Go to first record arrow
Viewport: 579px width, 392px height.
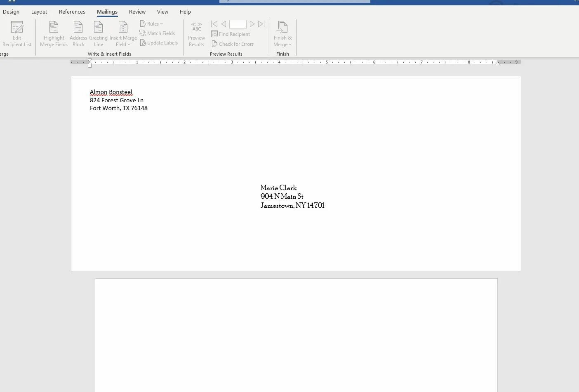tap(214, 24)
